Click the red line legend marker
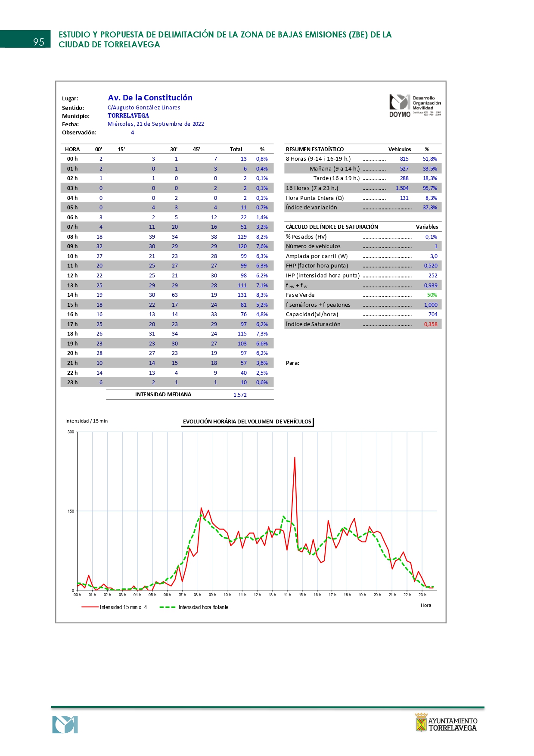The width and height of the screenshot is (534, 756). (90, 607)
